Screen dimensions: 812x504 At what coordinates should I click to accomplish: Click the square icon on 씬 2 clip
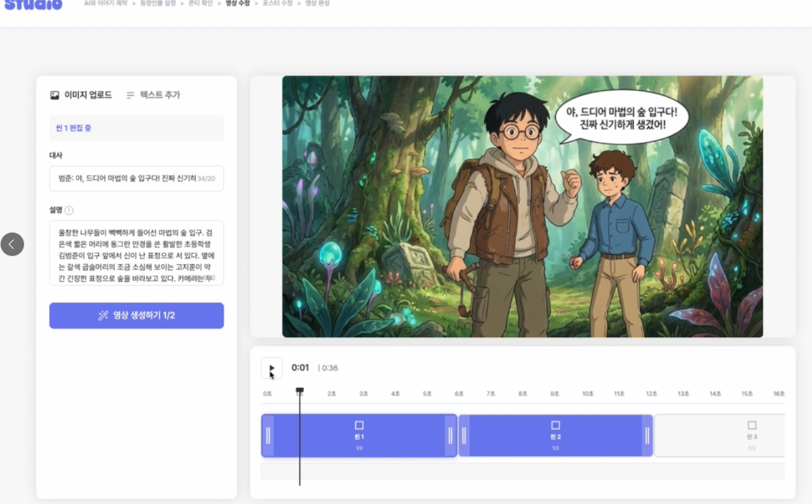tap(555, 425)
